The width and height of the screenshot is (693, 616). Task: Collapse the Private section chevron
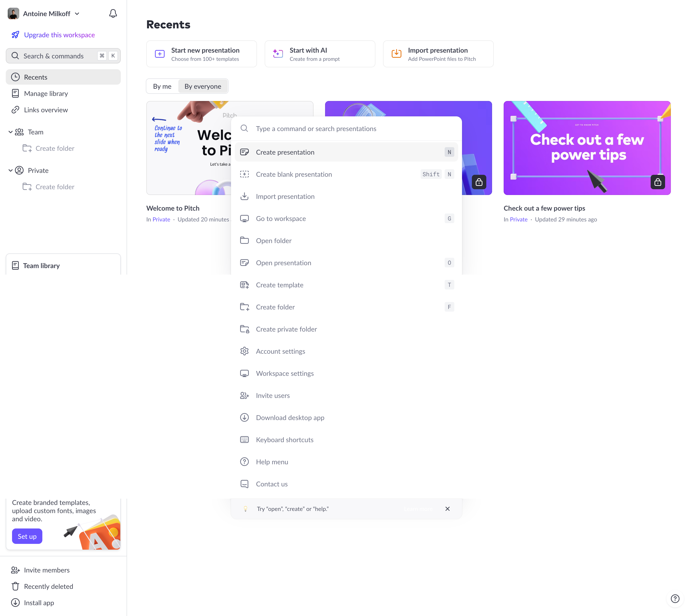click(11, 170)
